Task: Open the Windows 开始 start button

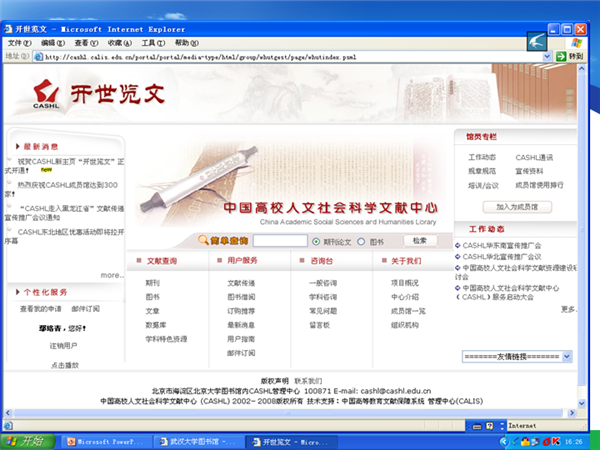Action: point(28,441)
